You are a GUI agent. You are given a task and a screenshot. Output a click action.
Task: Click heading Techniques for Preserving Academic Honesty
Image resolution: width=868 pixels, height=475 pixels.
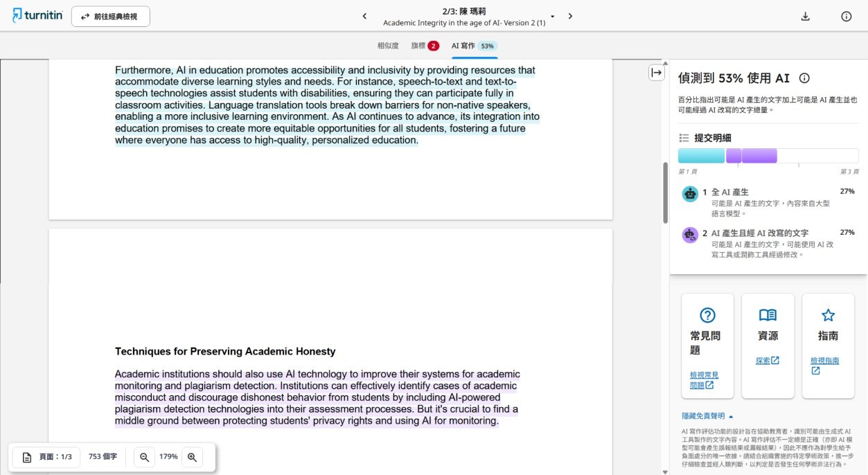(225, 351)
